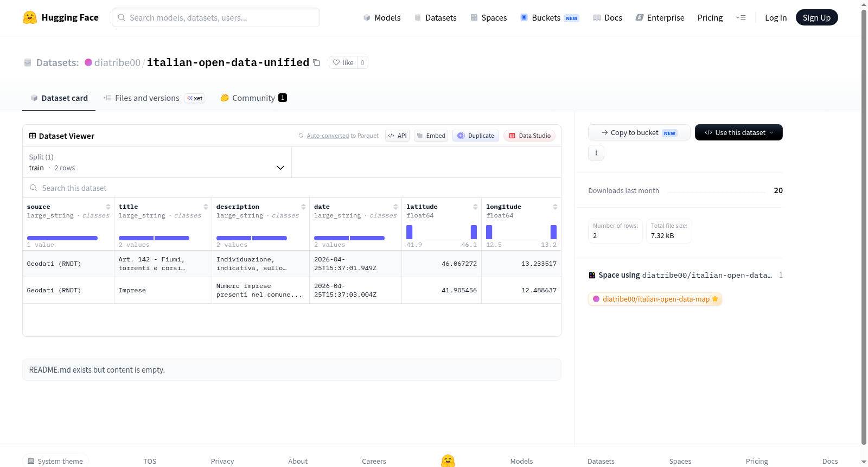Open the TOS footer link
The width and height of the screenshot is (868, 467).
pyautogui.click(x=150, y=461)
